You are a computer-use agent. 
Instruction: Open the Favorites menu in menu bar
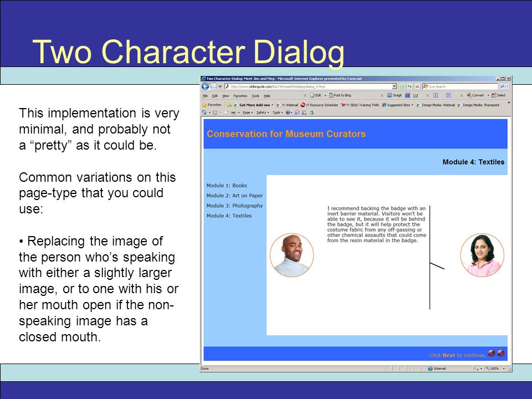click(x=240, y=96)
